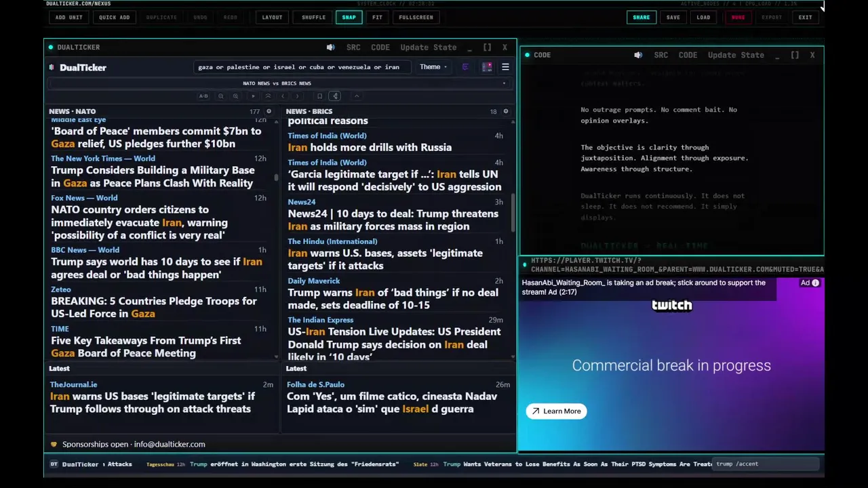The width and height of the screenshot is (868, 488).
Task: Click the Learn More button on ad
Action: point(557,411)
